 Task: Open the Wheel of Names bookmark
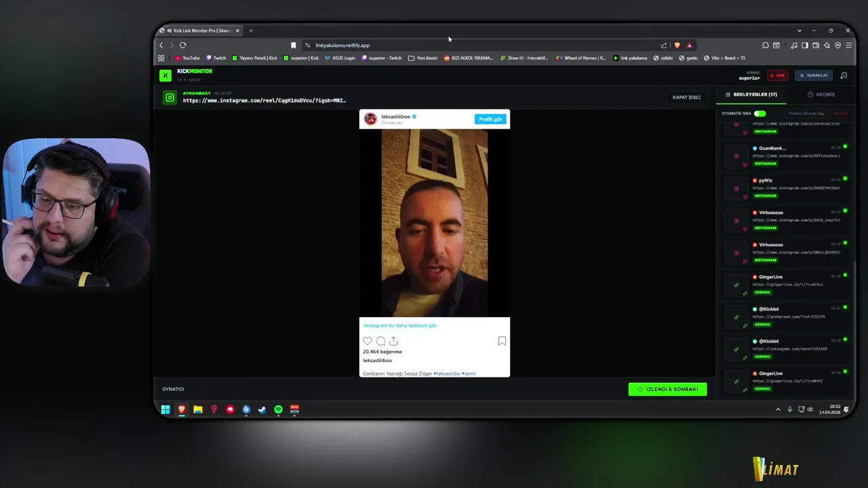click(x=581, y=58)
